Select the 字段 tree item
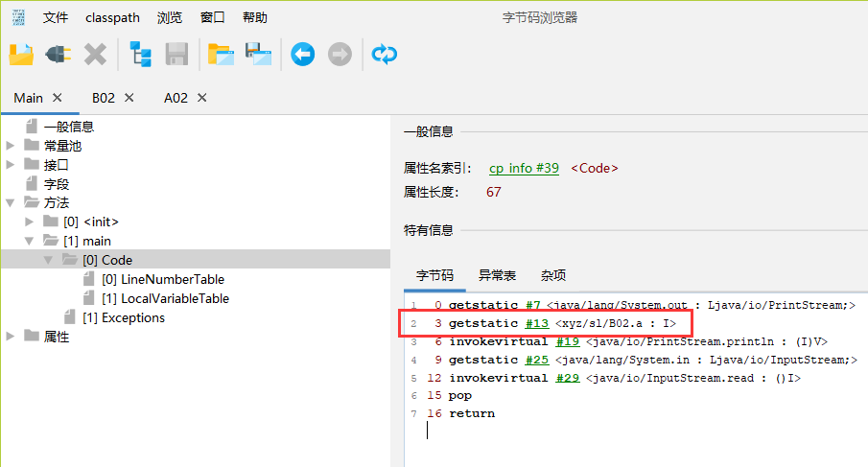 (57, 184)
